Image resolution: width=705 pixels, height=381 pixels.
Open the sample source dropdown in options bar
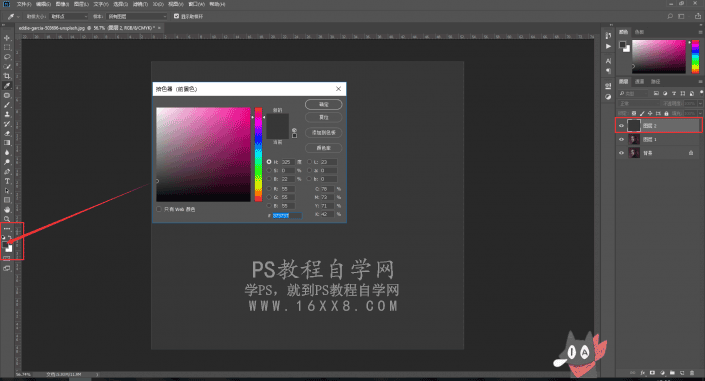point(137,16)
